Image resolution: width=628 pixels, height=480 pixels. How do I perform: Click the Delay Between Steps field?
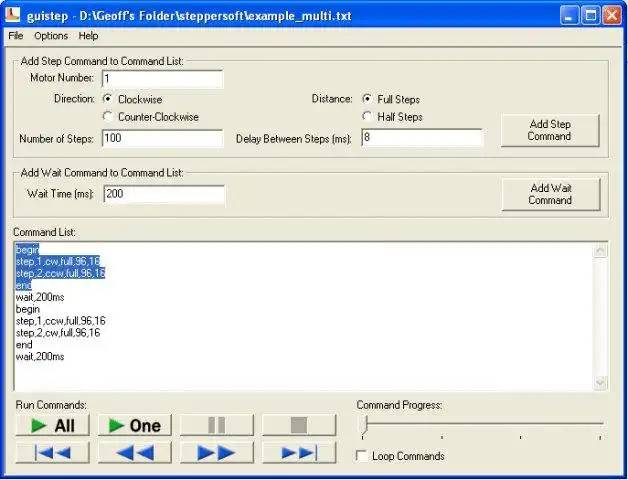point(422,137)
